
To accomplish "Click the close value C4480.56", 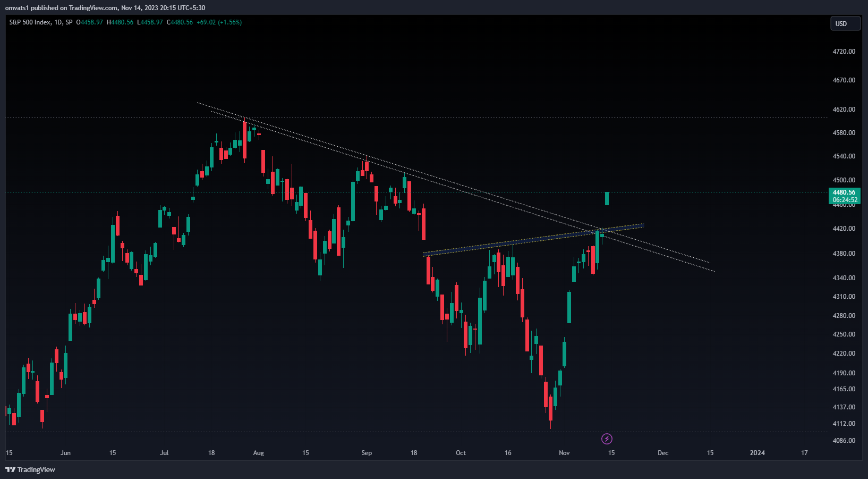I will 180,22.
